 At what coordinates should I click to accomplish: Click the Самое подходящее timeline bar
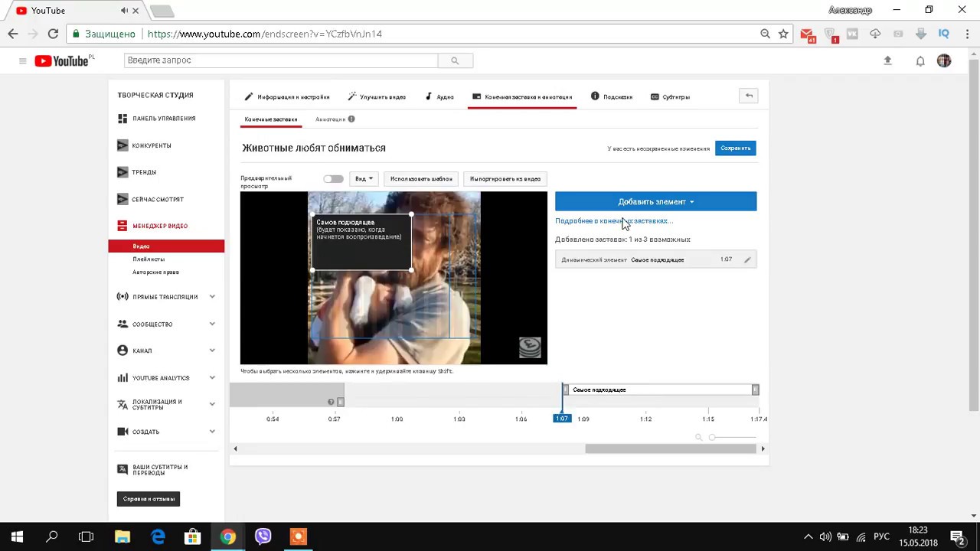point(661,390)
